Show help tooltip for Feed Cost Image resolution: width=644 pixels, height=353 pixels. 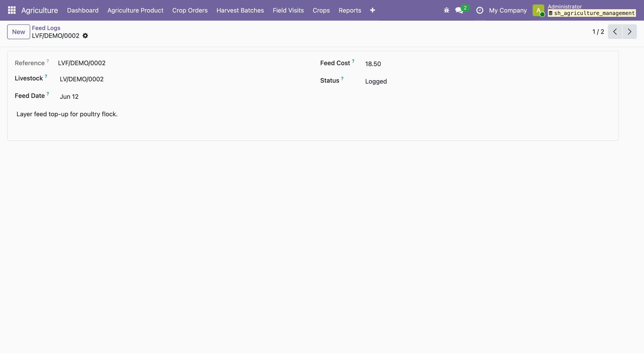coord(353,61)
